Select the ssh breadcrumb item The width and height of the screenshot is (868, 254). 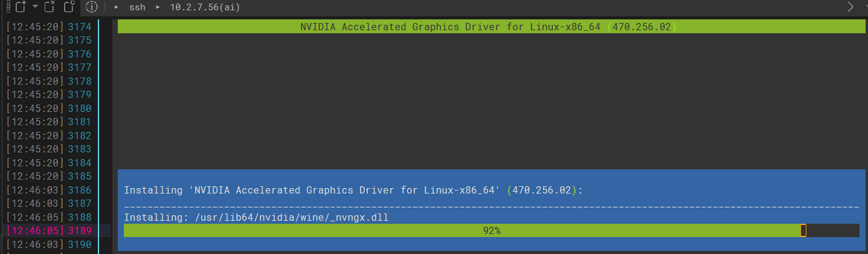tap(137, 7)
